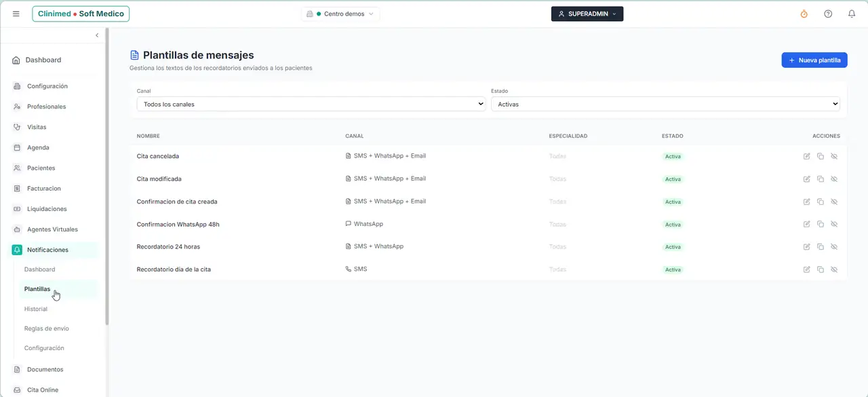Image resolution: width=868 pixels, height=397 pixels.
Task: Edit the Cita cancelada template
Action: click(x=806, y=156)
